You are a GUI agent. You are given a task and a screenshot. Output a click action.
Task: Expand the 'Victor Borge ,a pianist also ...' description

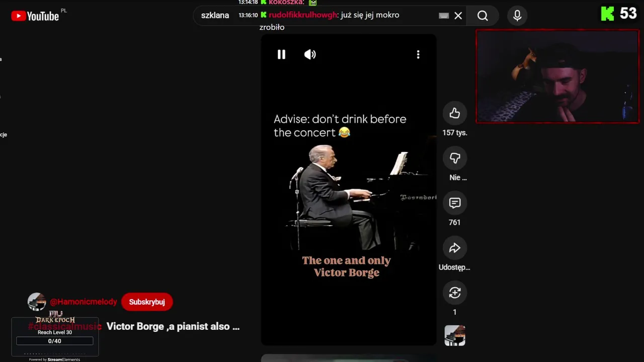pos(173,326)
